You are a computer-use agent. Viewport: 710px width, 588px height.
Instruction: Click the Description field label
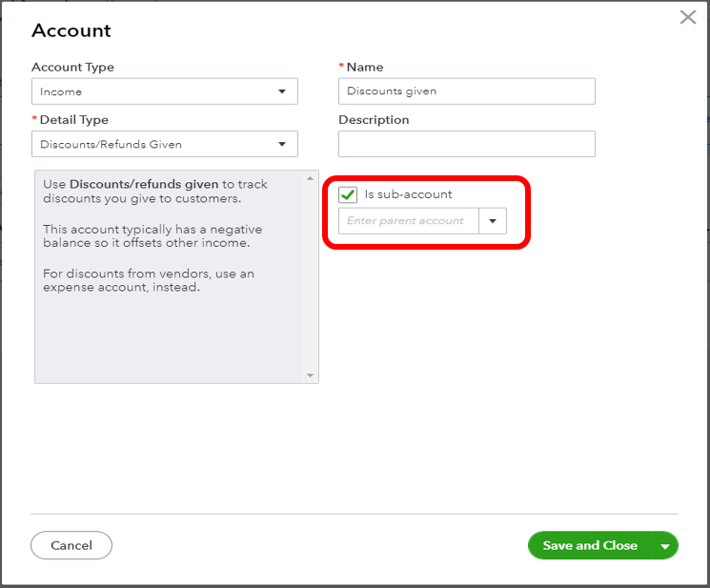tap(374, 120)
